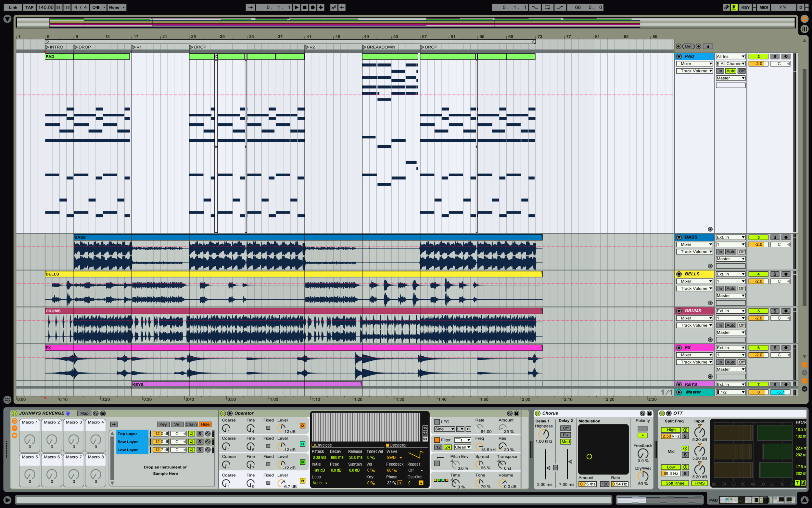This screenshot has width=812, height=508.
Task: Click the Del locator button
Action: 689,46
